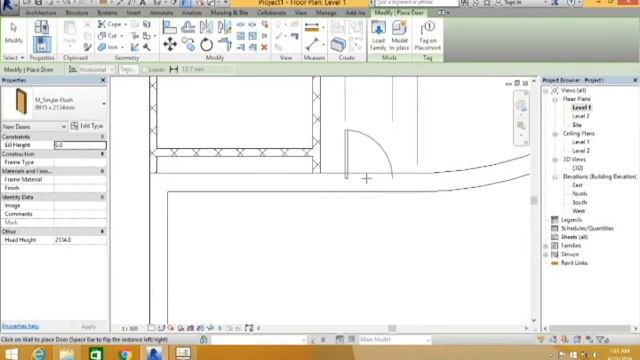Image resolution: width=640 pixels, height=360 pixels.
Task: Click the Apply button in Properties
Action: click(89, 327)
